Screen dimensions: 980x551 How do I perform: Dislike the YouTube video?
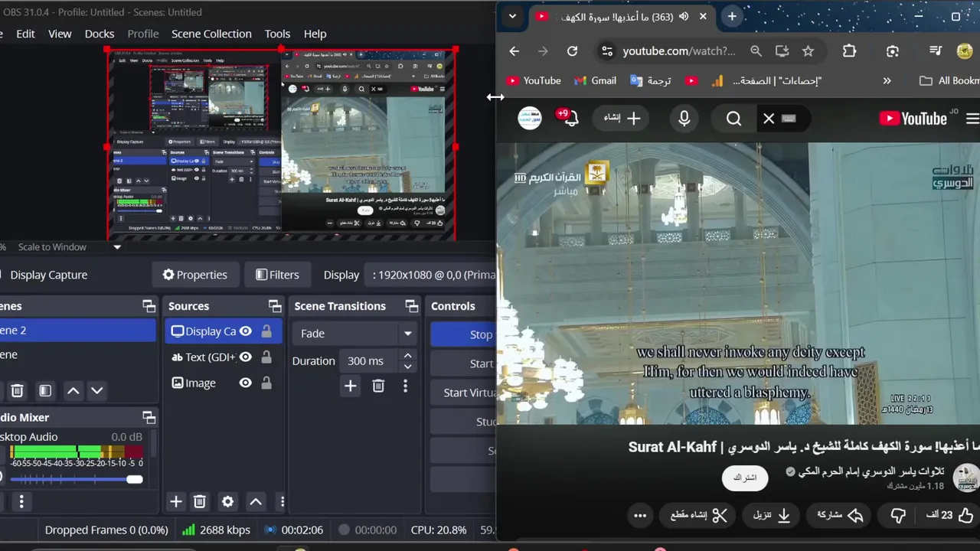[x=898, y=516]
